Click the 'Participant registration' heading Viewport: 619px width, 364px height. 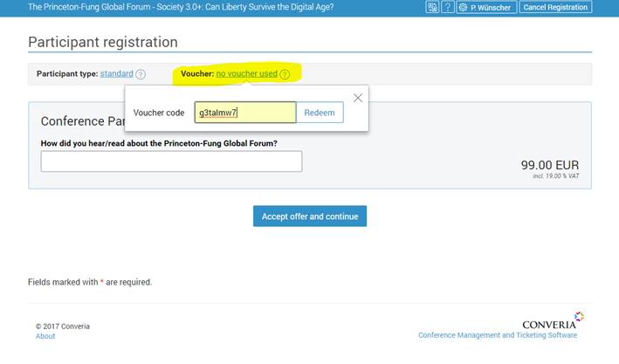[x=103, y=42]
